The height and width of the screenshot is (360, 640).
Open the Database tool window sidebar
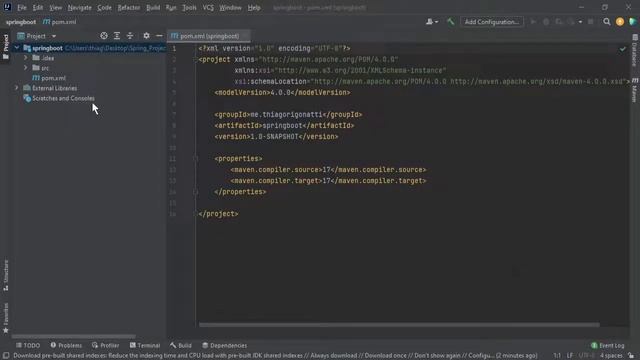[635, 51]
